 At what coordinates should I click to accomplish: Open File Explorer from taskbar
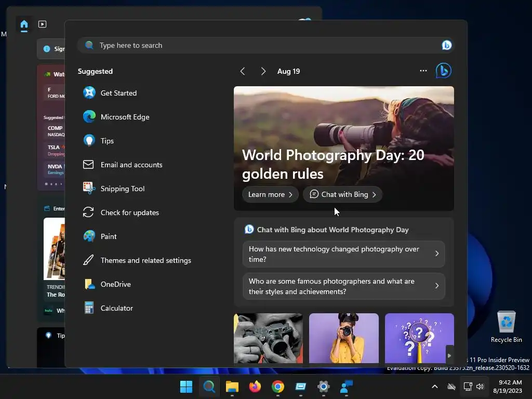tap(232, 387)
